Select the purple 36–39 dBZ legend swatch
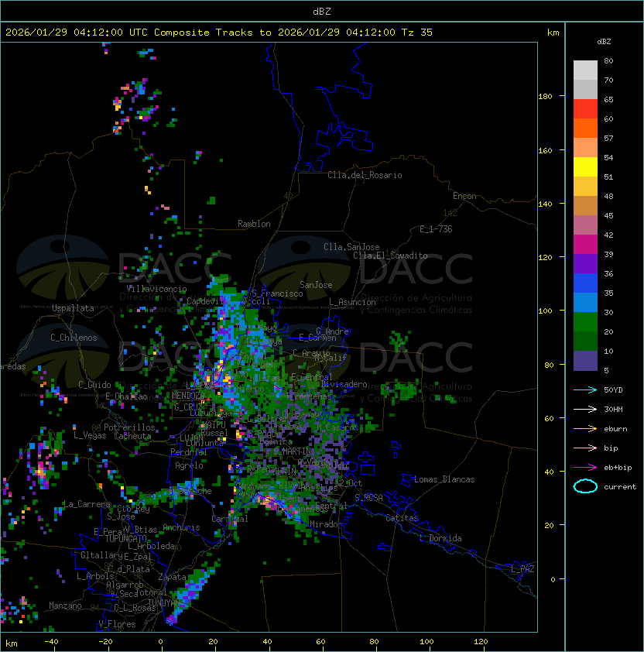This screenshot has width=644, height=652. pos(585,263)
